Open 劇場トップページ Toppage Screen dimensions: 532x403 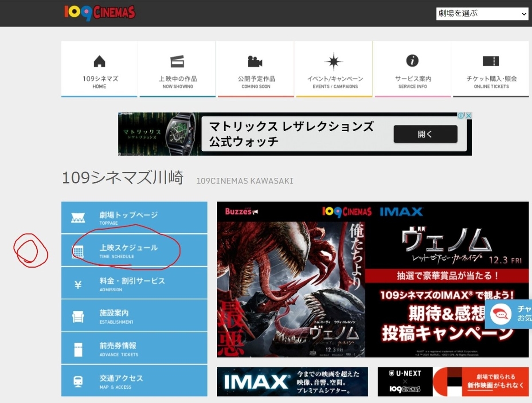pyautogui.click(x=134, y=218)
